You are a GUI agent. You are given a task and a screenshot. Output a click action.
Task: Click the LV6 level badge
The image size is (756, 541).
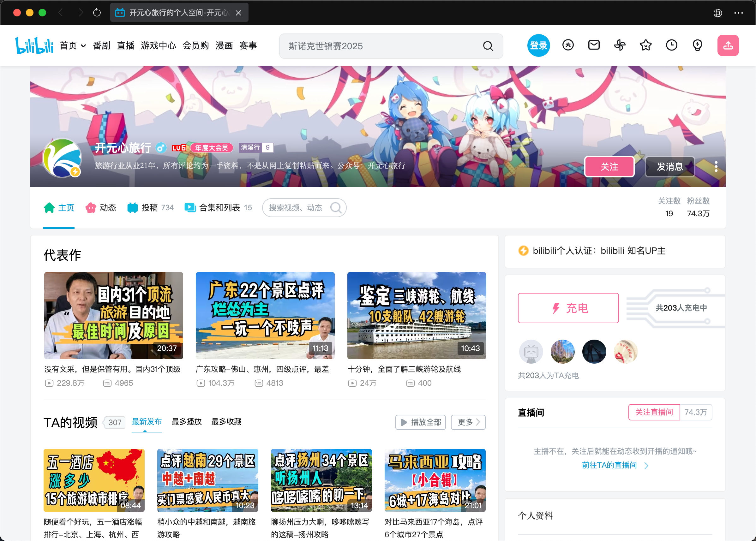[179, 148]
